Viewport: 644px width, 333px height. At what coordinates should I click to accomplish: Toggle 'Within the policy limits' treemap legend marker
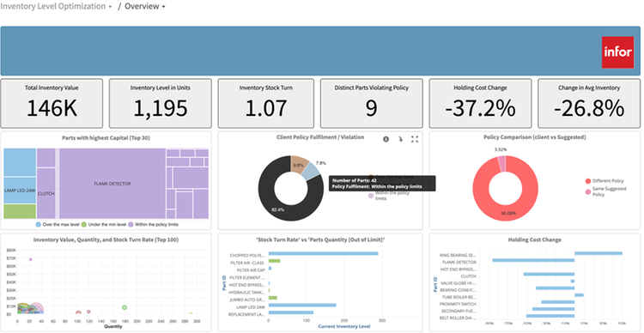click(x=131, y=225)
